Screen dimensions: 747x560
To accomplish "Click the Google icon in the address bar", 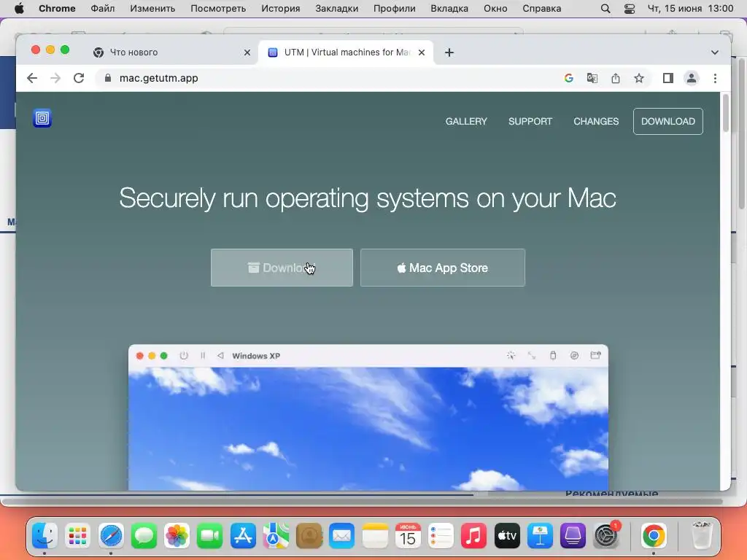I will click(569, 78).
